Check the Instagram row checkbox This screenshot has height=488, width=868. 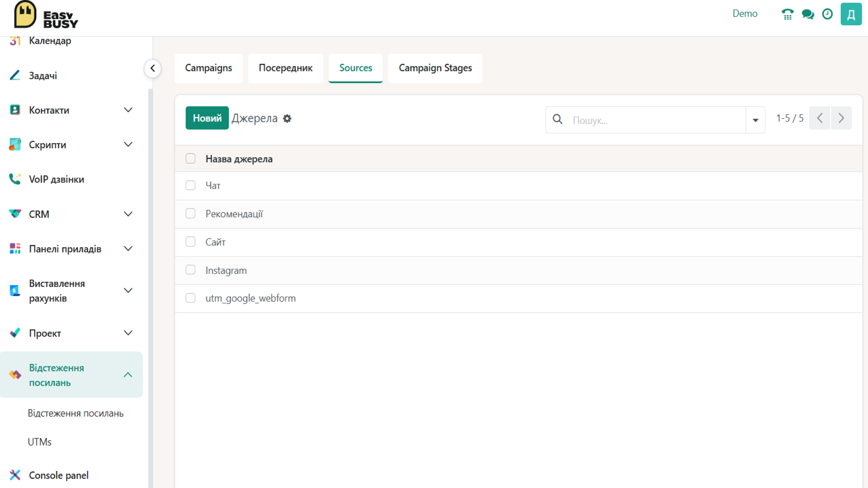click(190, 270)
